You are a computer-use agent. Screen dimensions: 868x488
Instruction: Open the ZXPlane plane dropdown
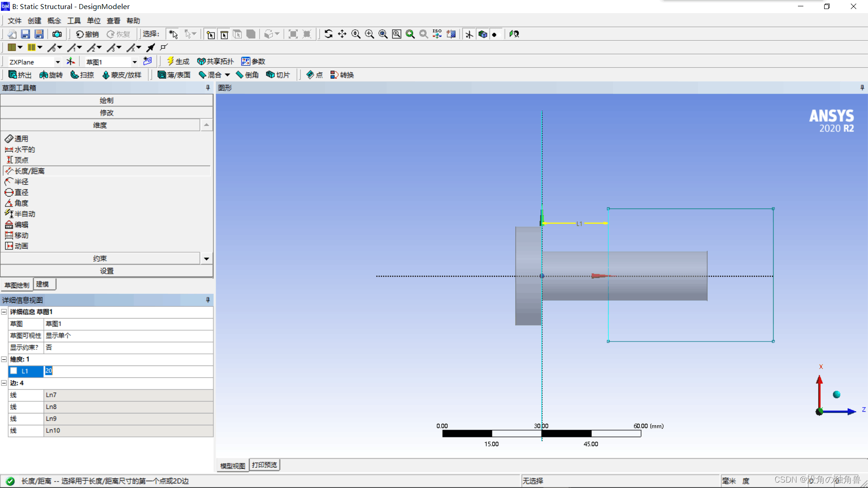pos(57,62)
